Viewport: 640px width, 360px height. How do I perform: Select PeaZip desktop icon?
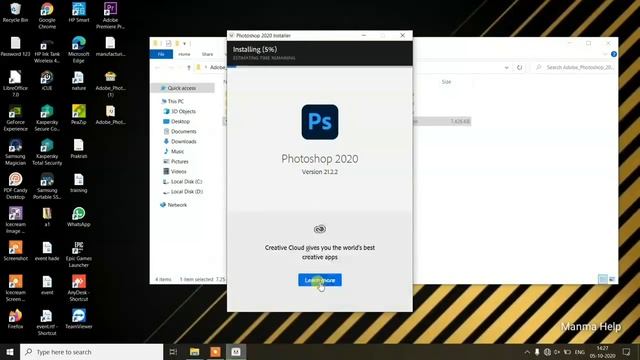[79, 115]
